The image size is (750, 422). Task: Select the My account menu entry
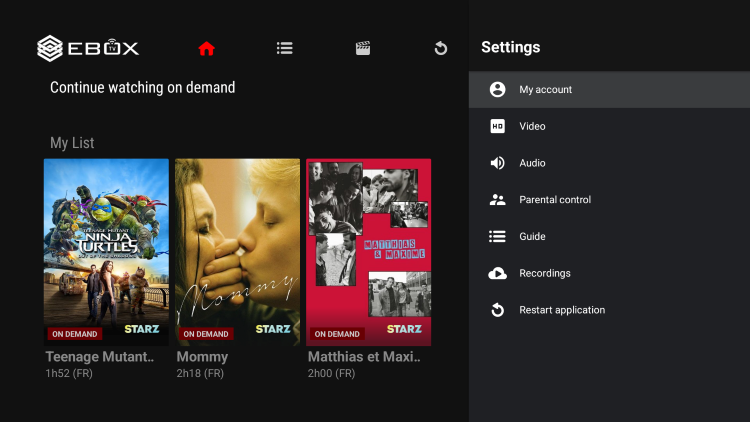545,90
